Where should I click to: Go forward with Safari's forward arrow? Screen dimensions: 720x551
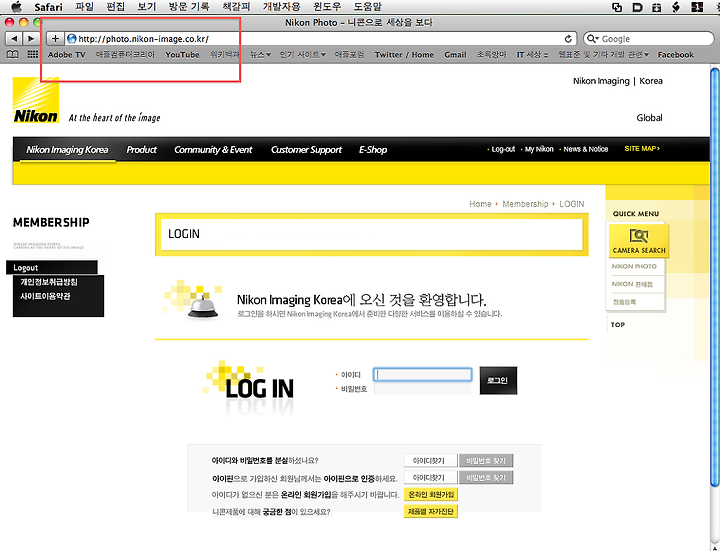[30, 39]
